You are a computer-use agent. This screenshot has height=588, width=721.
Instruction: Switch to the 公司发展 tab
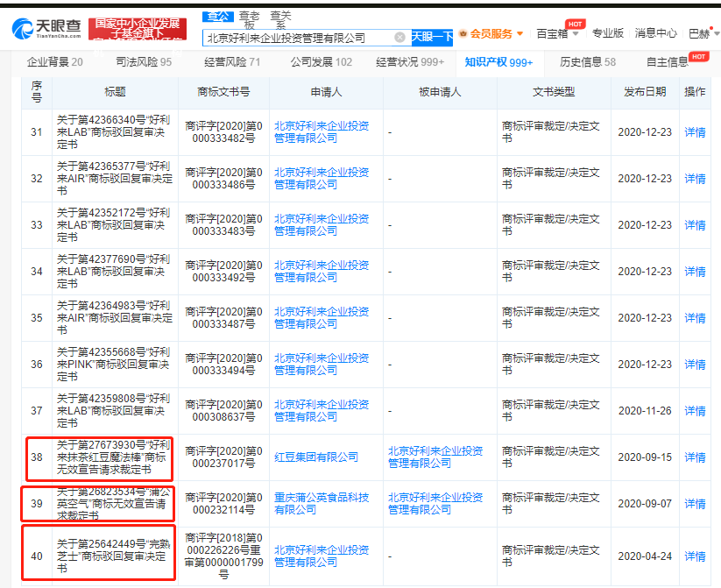click(x=321, y=62)
